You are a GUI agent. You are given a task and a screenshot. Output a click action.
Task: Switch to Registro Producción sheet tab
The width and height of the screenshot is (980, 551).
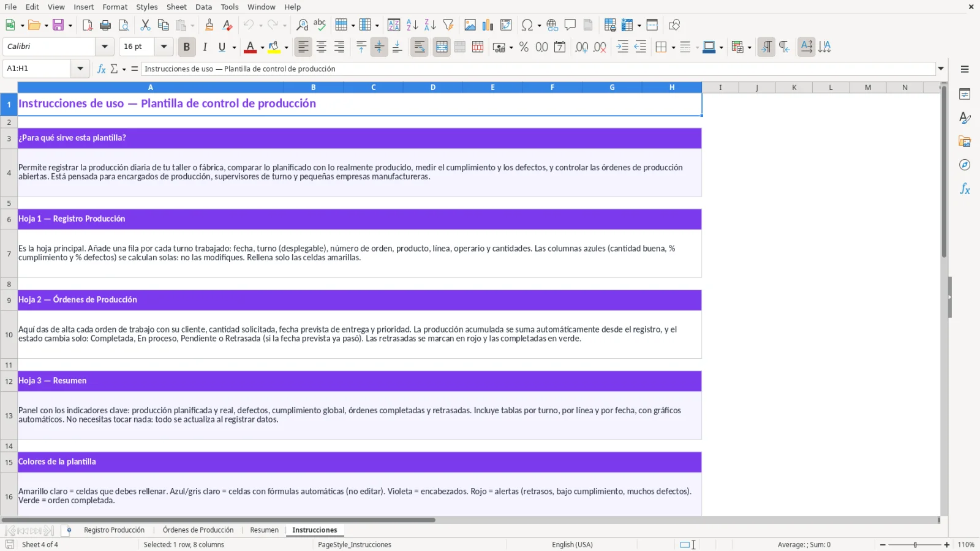[x=115, y=530]
